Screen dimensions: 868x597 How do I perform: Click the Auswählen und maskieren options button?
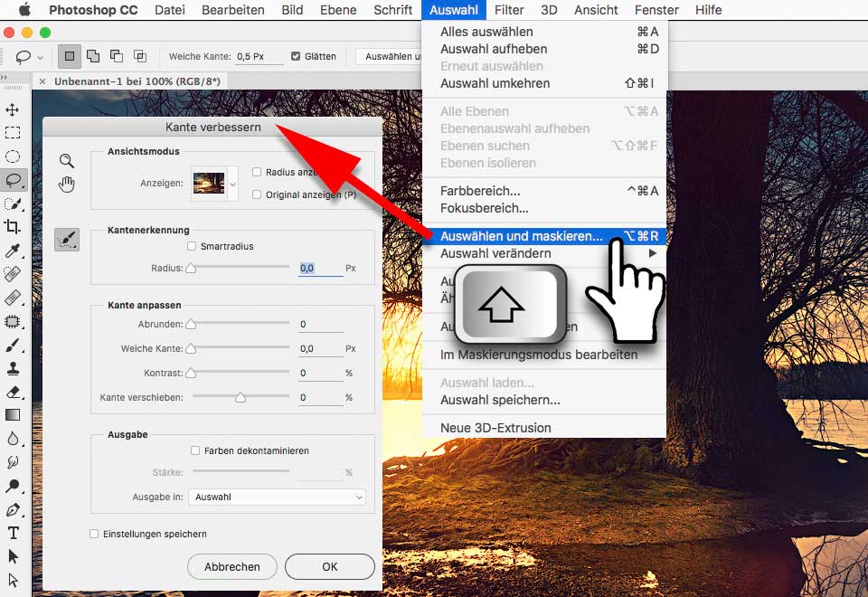click(389, 56)
